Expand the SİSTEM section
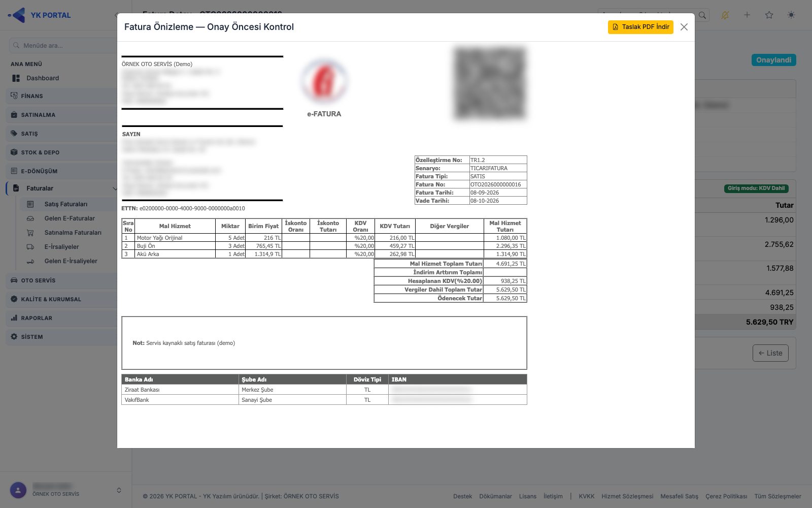The height and width of the screenshot is (508, 812). click(62, 337)
